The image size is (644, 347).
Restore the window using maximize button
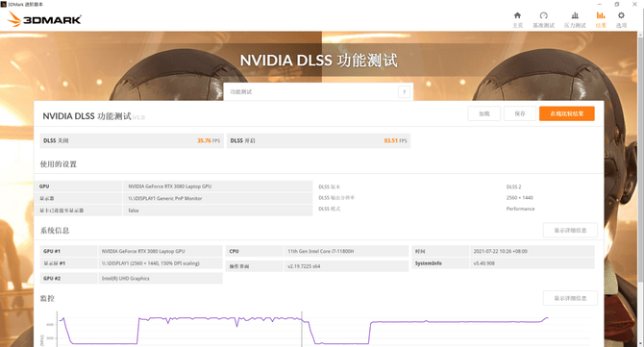[x=617, y=4]
